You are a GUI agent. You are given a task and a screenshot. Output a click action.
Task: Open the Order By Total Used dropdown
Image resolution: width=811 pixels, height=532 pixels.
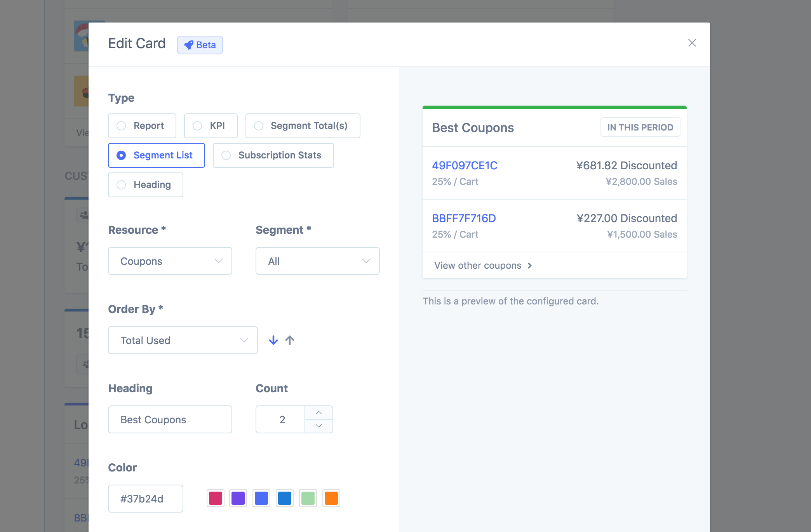pyautogui.click(x=183, y=340)
